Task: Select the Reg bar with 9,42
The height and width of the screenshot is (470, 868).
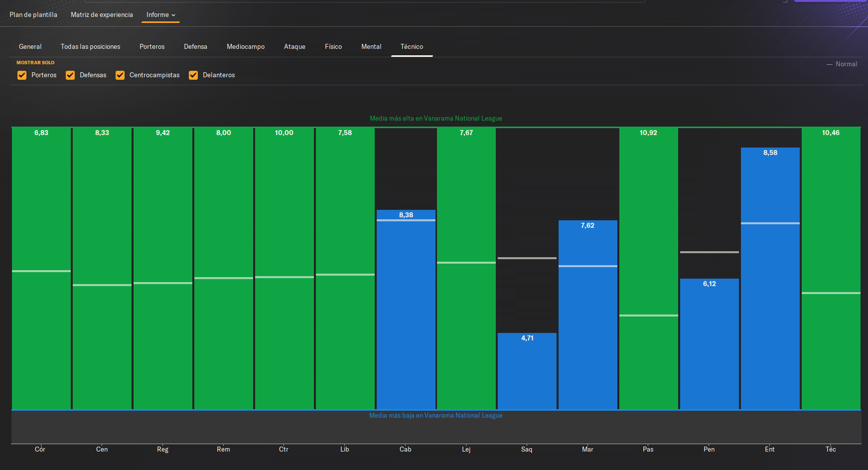Action: click(x=163, y=269)
